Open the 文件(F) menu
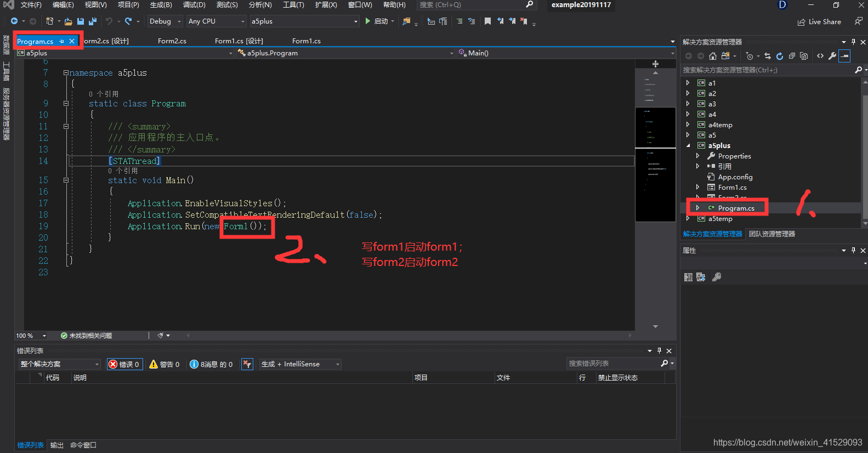 click(31, 5)
